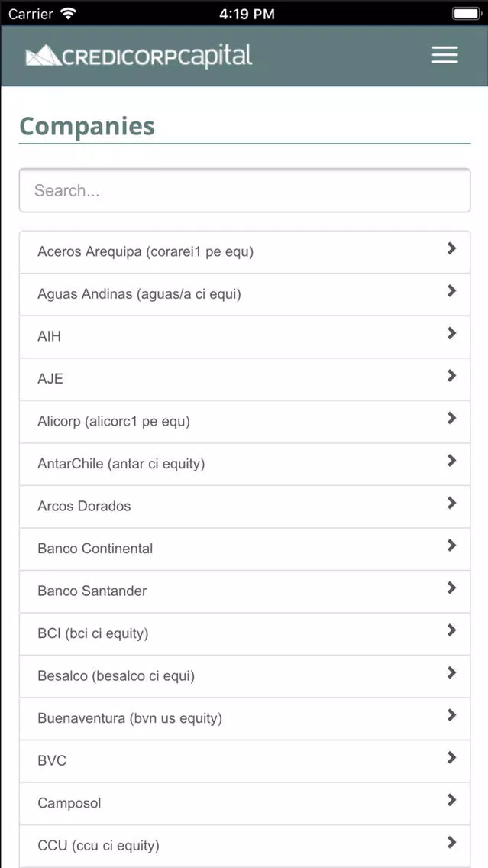The height and width of the screenshot is (868, 488).
Task: Click the Search field
Action: pos(244,190)
